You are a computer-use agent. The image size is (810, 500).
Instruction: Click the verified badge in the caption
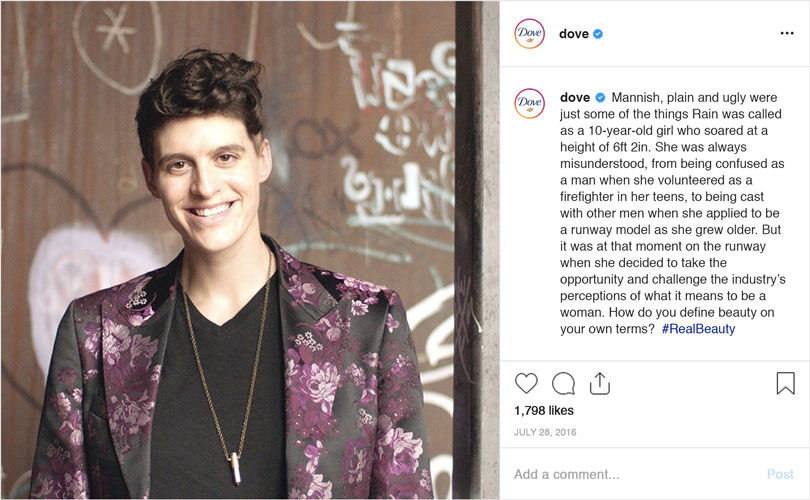(x=600, y=97)
